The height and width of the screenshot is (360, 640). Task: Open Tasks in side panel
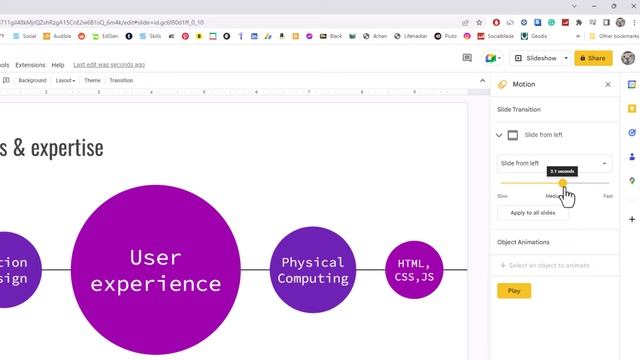pos(632,133)
